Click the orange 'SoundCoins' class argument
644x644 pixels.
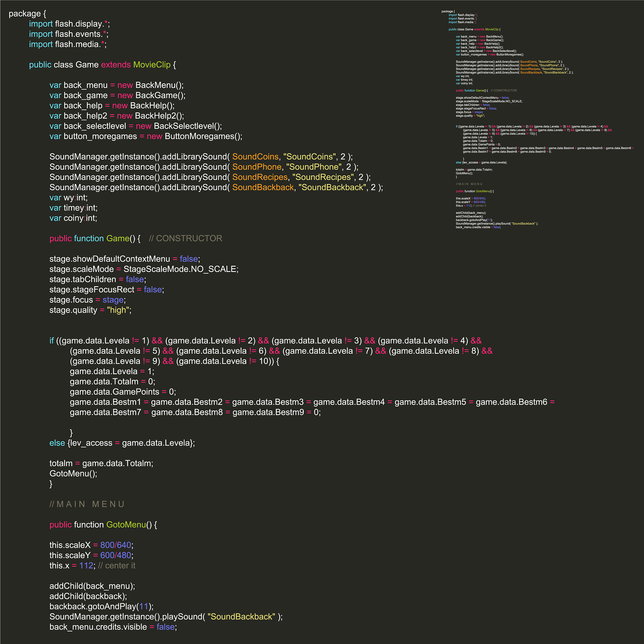(x=255, y=157)
